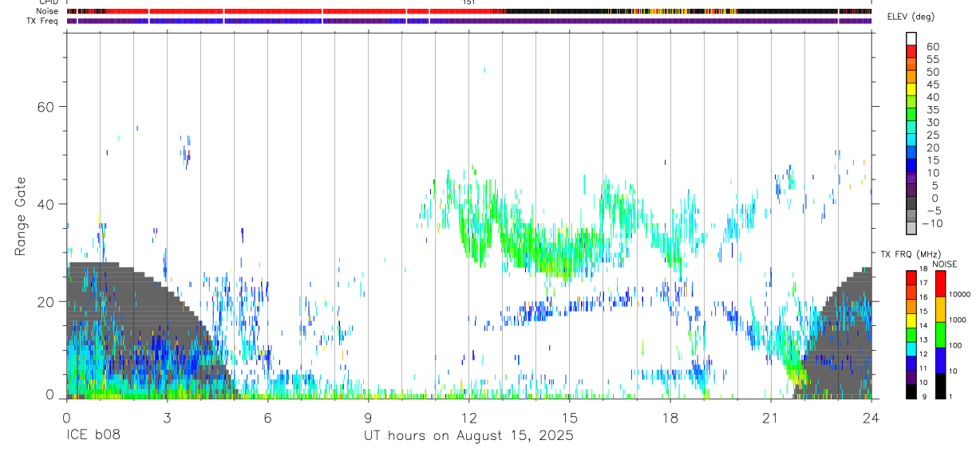Click the y-axis Range Gate tick '20'
This screenshot has height=452, width=980.
click(x=45, y=301)
